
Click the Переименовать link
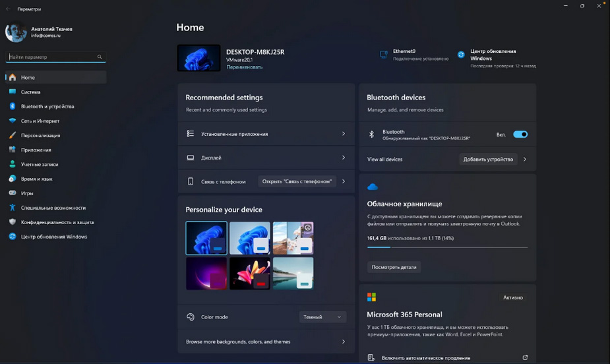[244, 67]
